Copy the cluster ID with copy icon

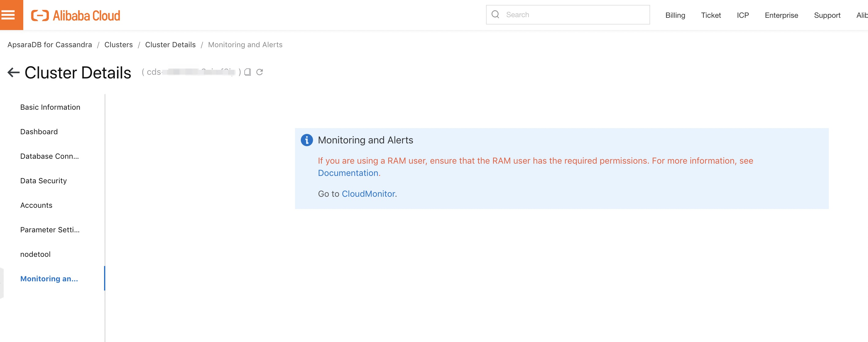click(x=248, y=72)
